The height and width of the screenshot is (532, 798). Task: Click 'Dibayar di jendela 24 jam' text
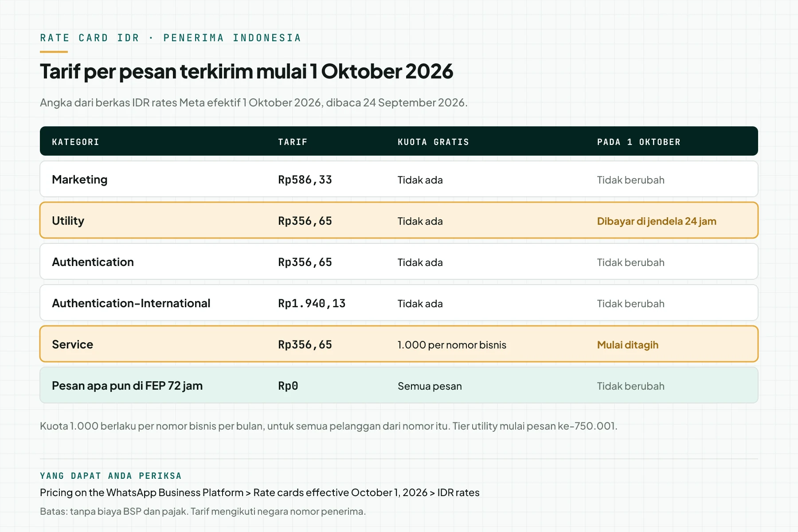click(657, 221)
